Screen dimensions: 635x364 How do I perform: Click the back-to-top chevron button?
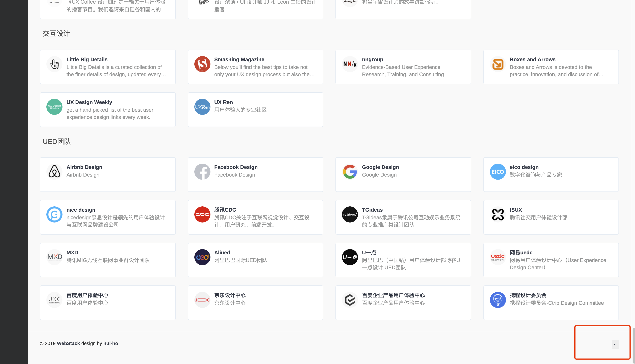pos(615,344)
